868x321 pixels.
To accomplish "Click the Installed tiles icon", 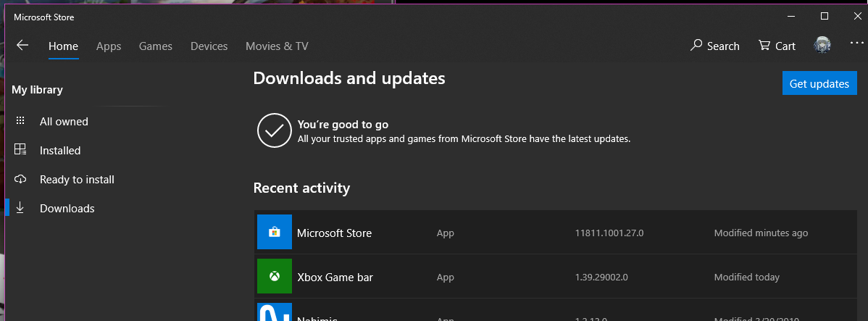I will tap(20, 149).
